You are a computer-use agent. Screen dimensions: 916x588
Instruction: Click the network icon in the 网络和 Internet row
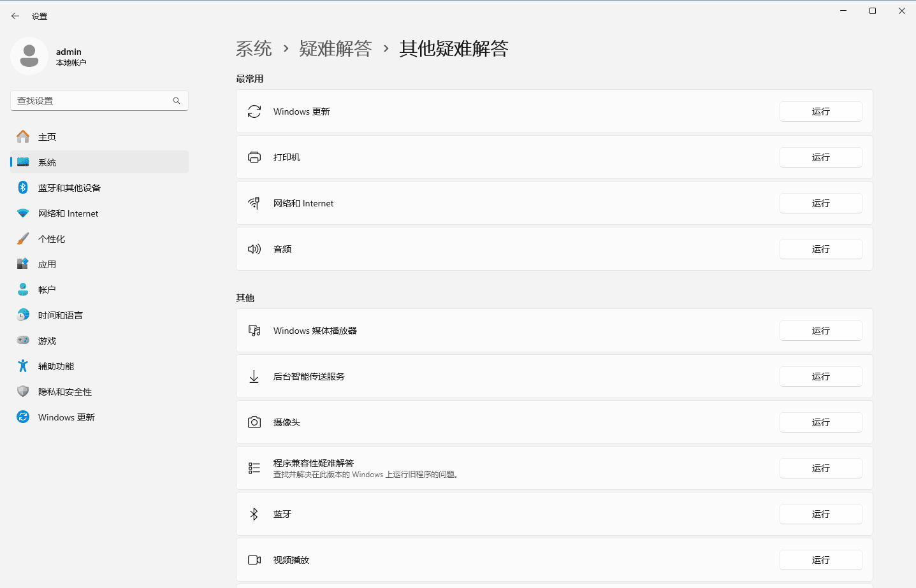254,203
